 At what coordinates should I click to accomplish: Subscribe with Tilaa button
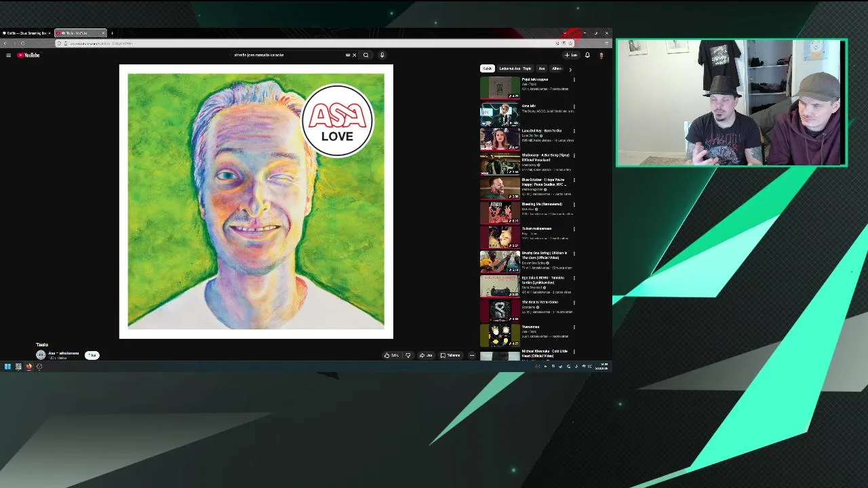(92, 355)
